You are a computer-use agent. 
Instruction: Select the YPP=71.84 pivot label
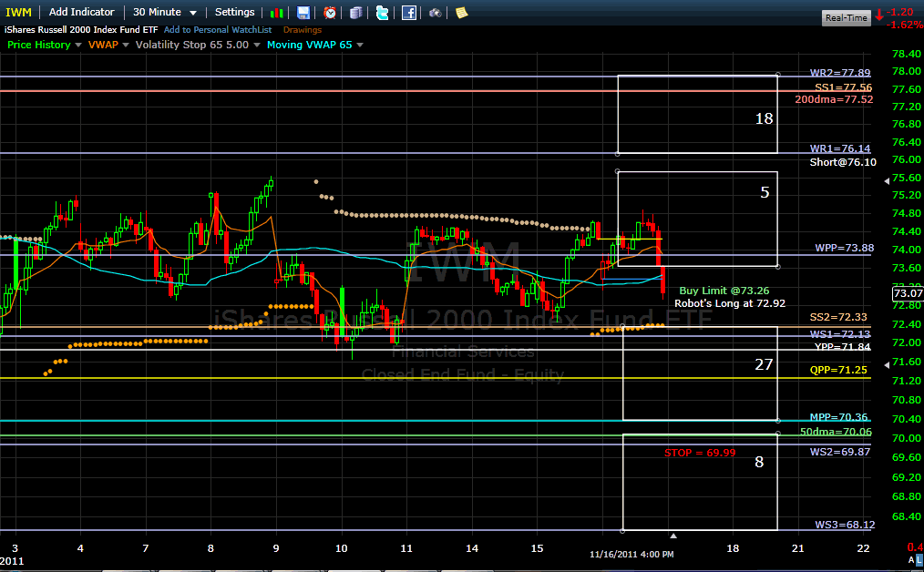pos(842,346)
